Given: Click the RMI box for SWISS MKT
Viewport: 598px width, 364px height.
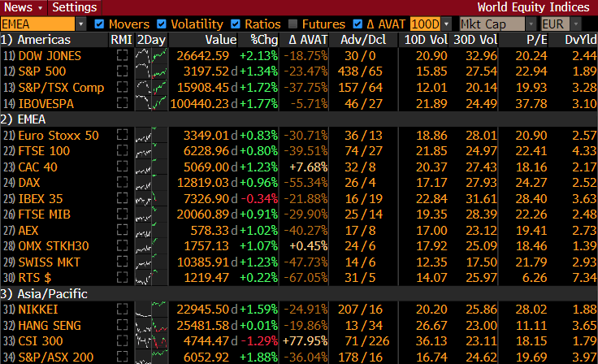Looking at the screenshot, I should 122,262.
